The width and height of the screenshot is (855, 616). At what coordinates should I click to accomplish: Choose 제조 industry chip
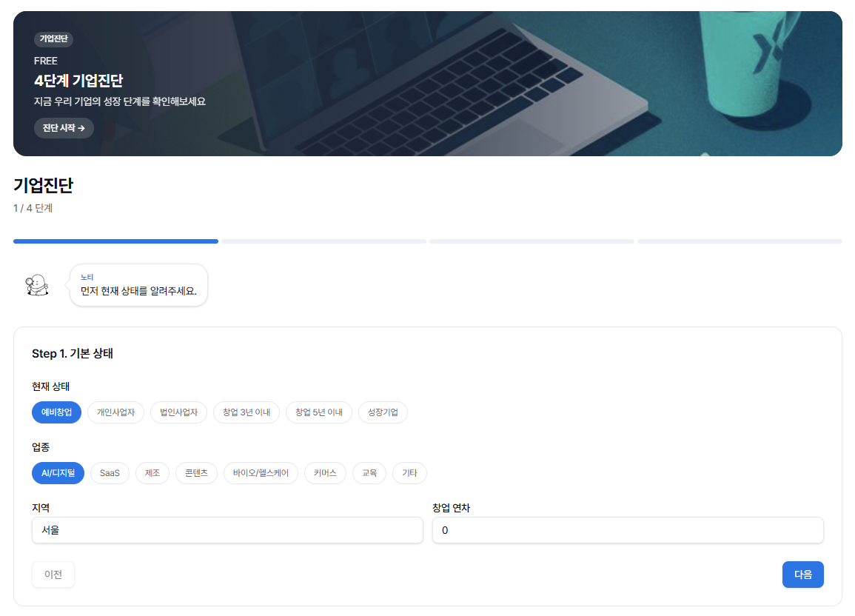pos(152,472)
